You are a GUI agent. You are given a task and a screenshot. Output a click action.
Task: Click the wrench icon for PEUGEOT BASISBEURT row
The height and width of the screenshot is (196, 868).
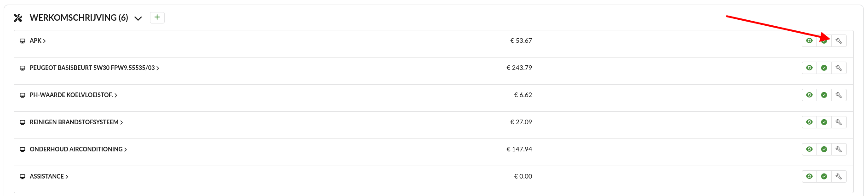point(839,68)
